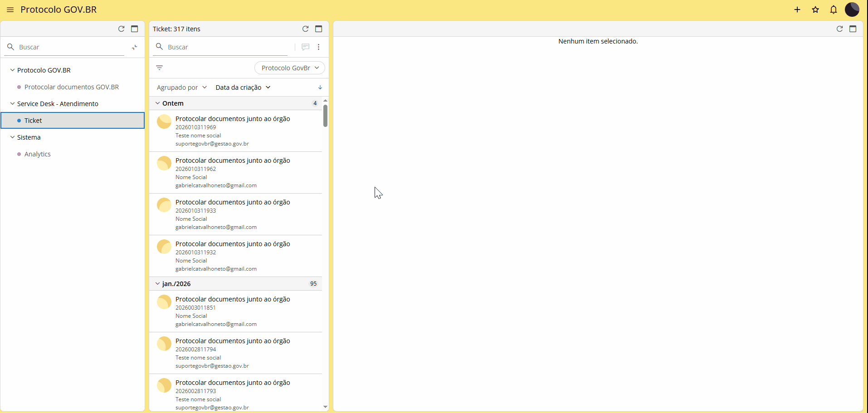Click the jan./2026 group count 95

tap(313, 284)
